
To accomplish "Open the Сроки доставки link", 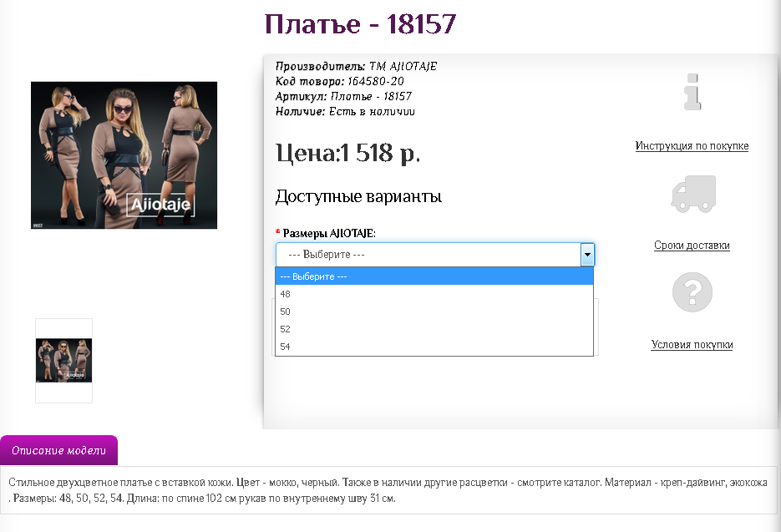I will (692, 245).
